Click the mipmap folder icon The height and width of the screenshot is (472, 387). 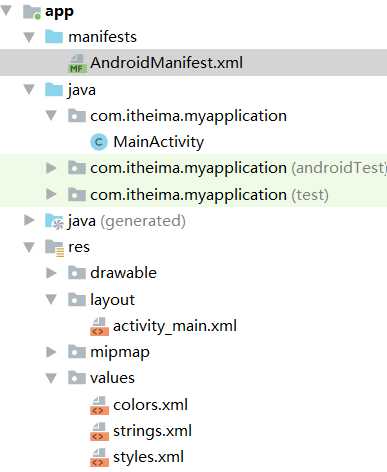click(x=77, y=352)
